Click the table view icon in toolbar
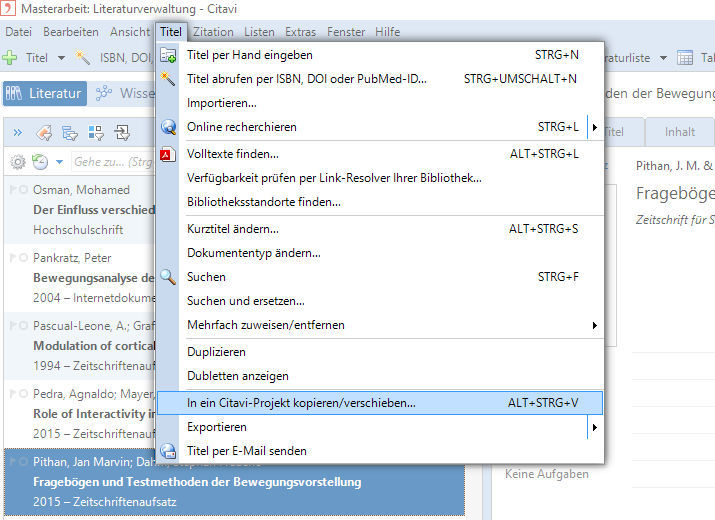Image resolution: width=715 pixels, height=520 pixels. [x=685, y=58]
